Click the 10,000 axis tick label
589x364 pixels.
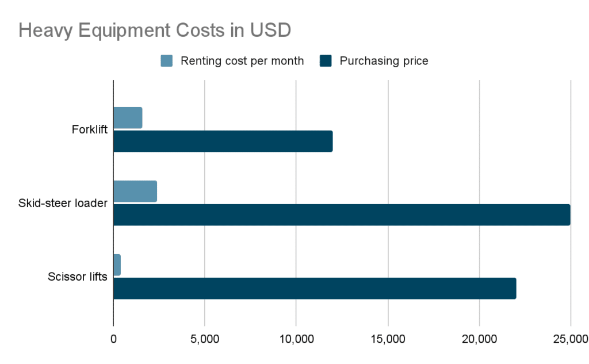(x=296, y=339)
